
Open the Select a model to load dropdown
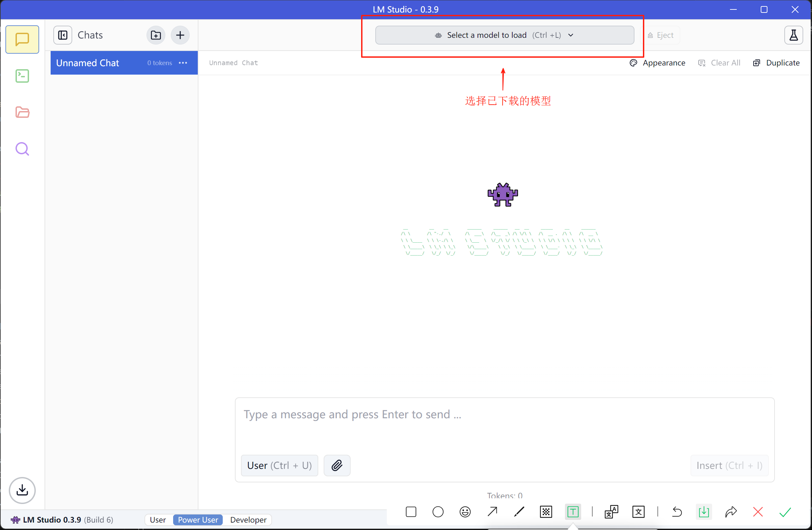[x=504, y=35]
